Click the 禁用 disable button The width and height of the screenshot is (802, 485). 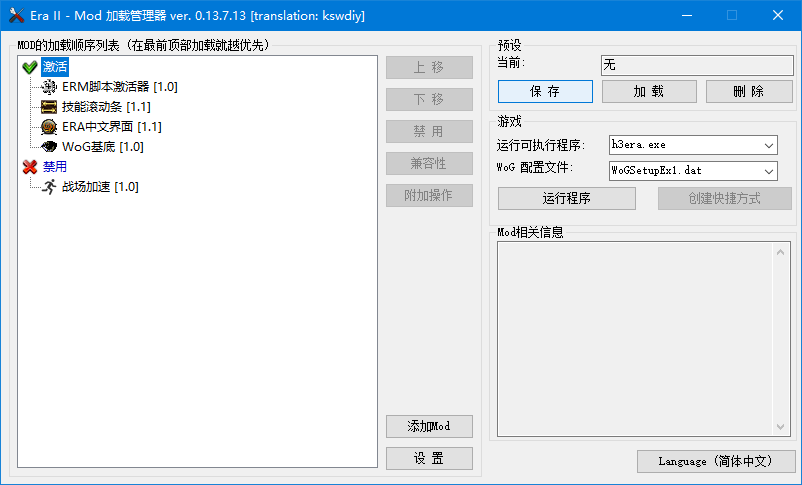coord(429,131)
